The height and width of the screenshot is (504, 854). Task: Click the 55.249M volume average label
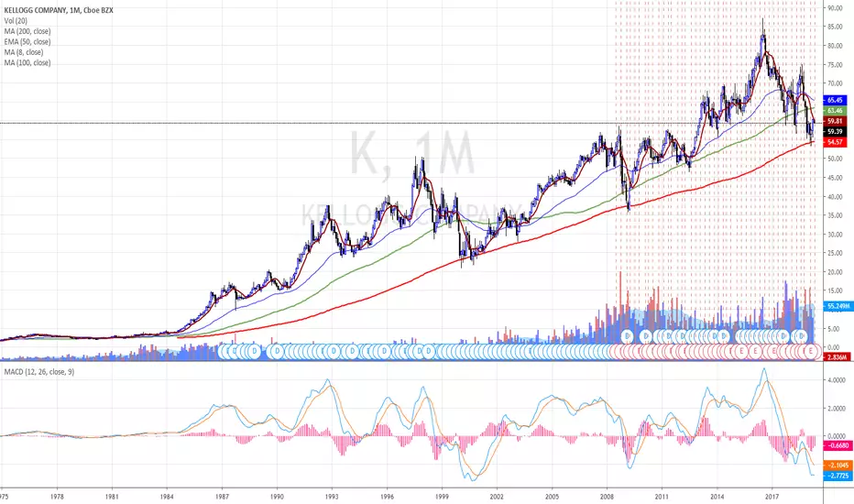tap(838, 306)
